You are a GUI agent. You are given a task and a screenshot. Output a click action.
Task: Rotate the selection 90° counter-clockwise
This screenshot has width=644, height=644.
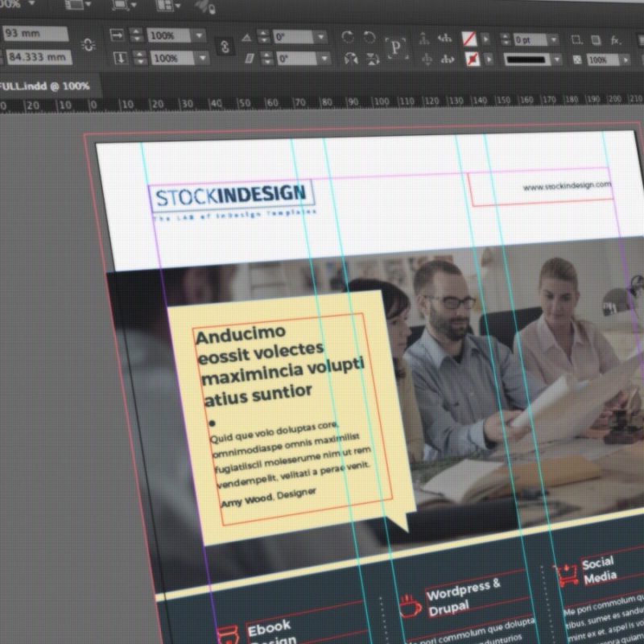click(369, 37)
